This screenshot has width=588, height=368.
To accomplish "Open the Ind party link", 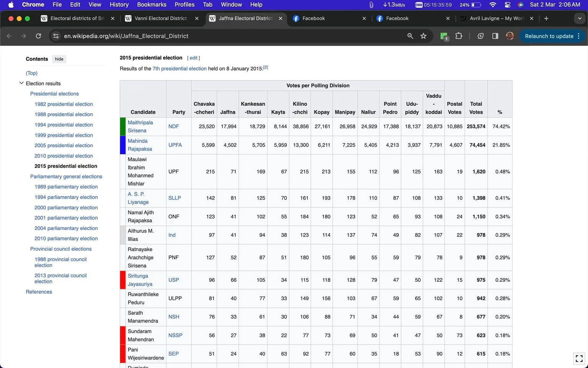I will [172, 235].
